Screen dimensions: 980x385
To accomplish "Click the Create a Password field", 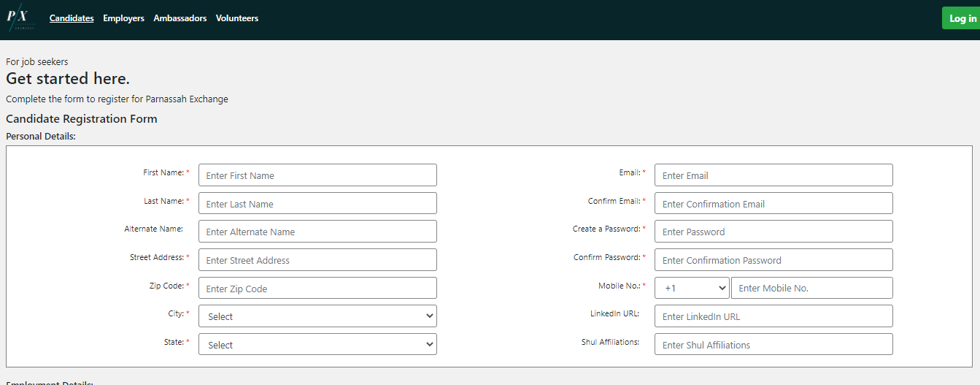I will tap(773, 232).
